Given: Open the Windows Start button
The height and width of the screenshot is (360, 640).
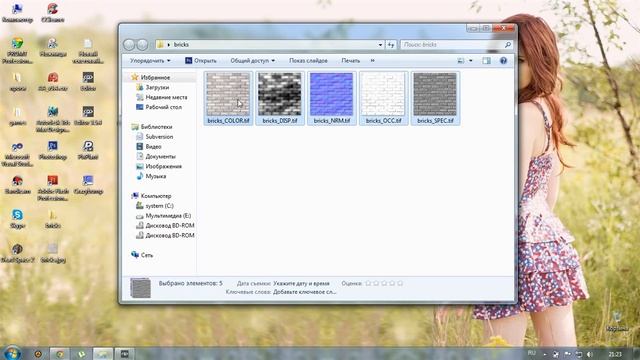Looking at the screenshot, I should (x=12, y=353).
